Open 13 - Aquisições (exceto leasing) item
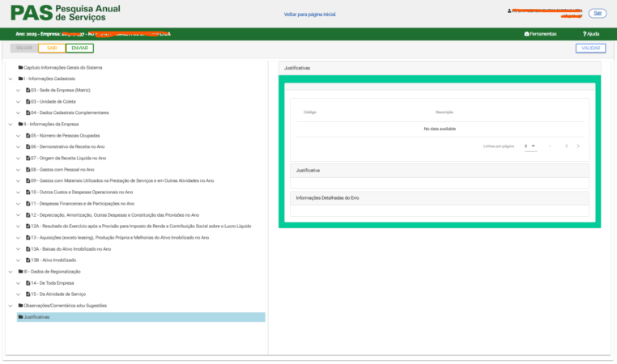Viewport: 617px width, 364px height. click(120, 238)
